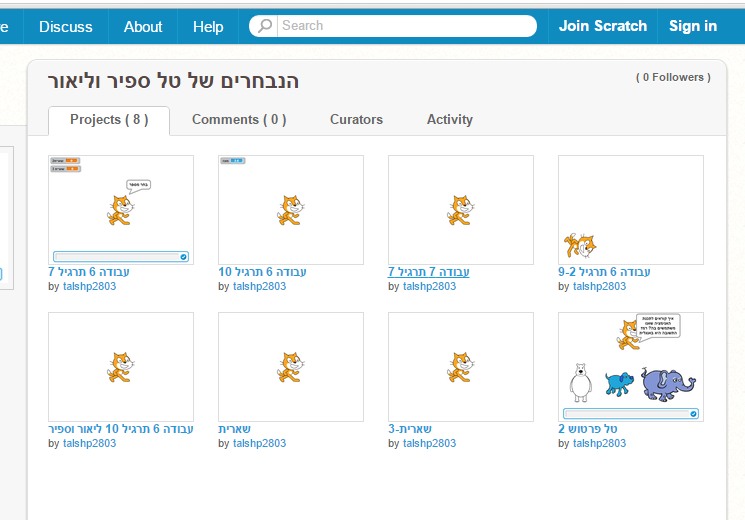The image size is (745, 520).
Task: Click the title link עבודה 6 תרגיל 9-2
Action: tap(604, 272)
